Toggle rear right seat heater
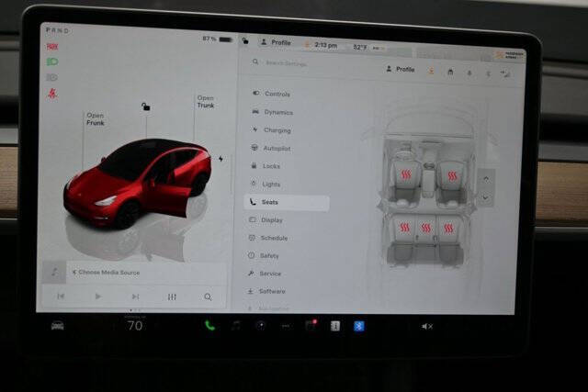 coord(448,229)
